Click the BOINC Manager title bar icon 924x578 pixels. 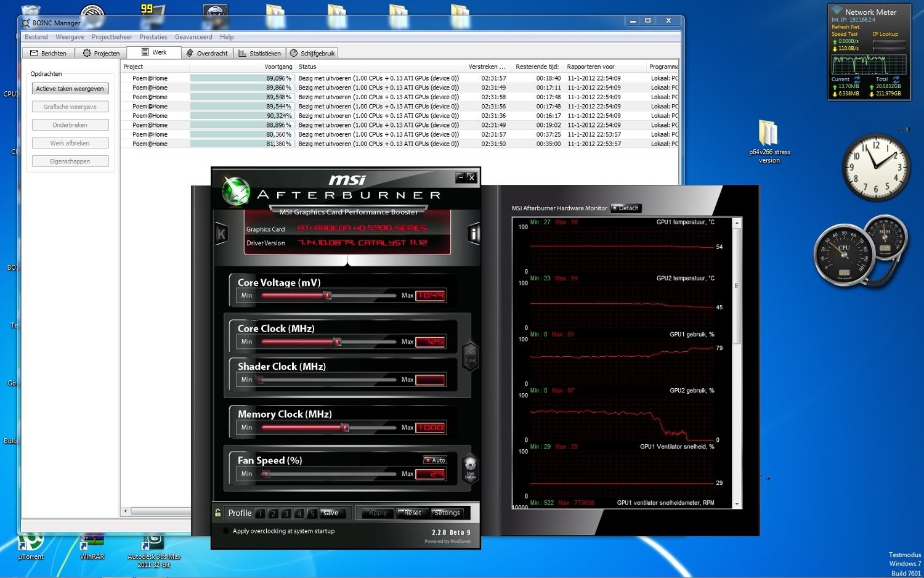(25, 23)
